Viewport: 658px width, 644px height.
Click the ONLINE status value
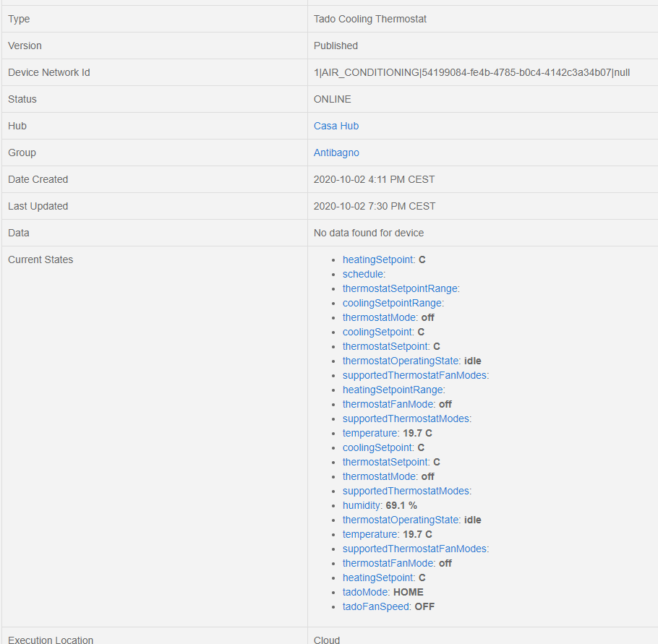pos(332,99)
